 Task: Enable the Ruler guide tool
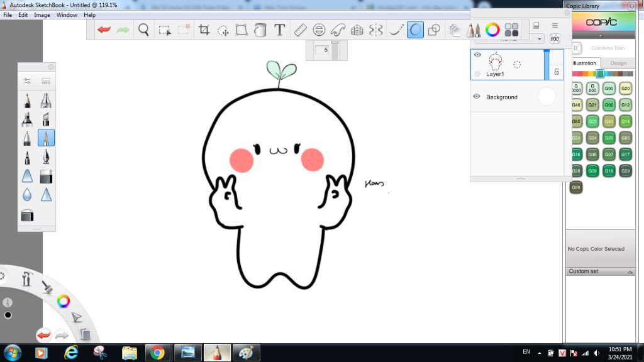tap(300, 30)
